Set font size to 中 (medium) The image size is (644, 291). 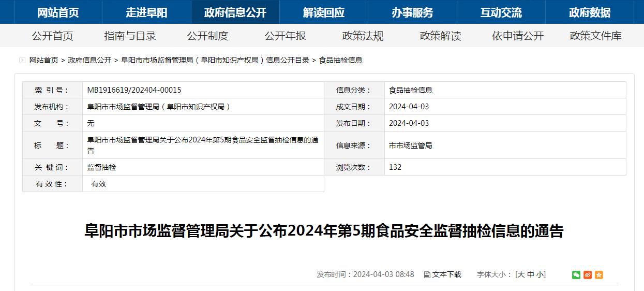(531, 274)
